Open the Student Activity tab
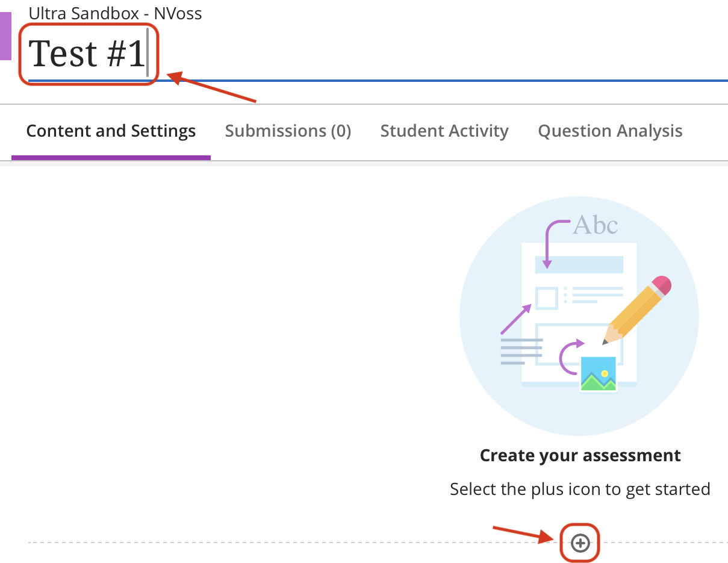 pyautogui.click(x=444, y=131)
